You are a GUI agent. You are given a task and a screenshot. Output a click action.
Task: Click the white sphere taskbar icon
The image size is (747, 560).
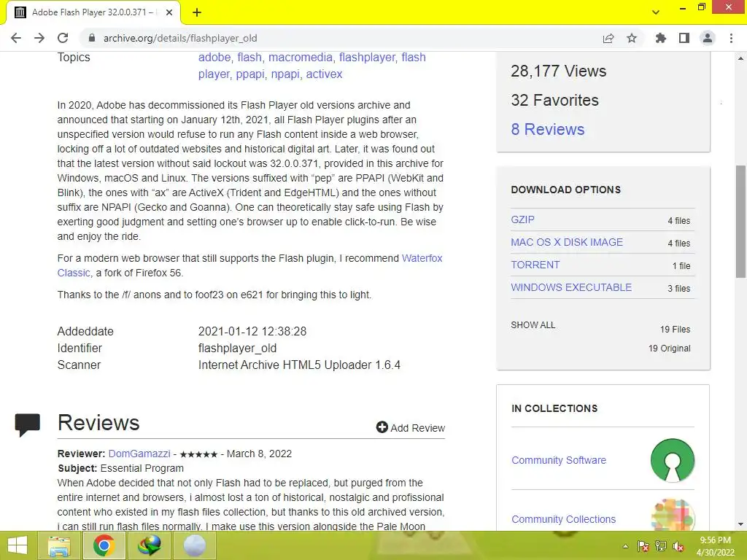coord(194,545)
